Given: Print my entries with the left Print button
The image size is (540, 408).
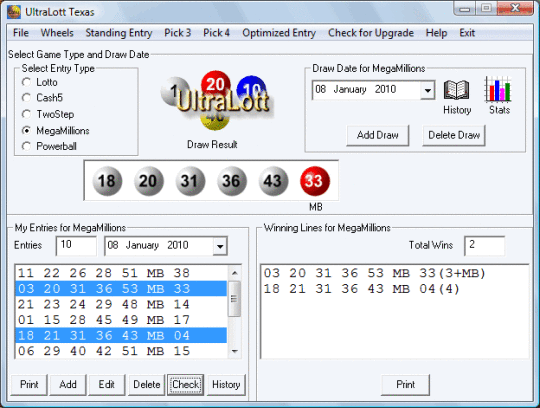Looking at the screenshot, I should pyautogui.click(x=29, y=385).
